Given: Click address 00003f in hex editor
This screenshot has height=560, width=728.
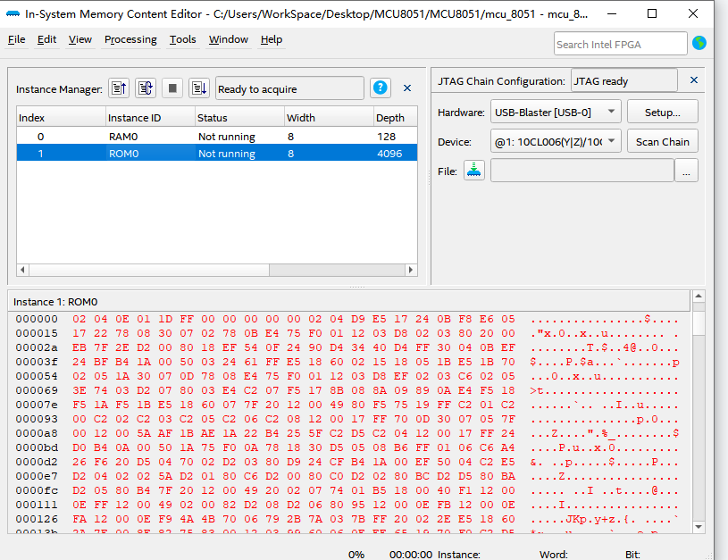Looking at the screenshot, I should tap(37, 362).
